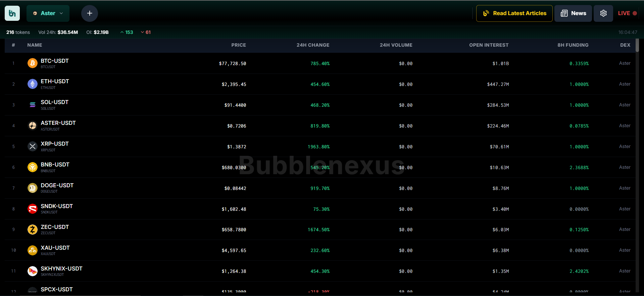
Task: Click the 153 gainers counter
Action: click(x=127, y=32)
